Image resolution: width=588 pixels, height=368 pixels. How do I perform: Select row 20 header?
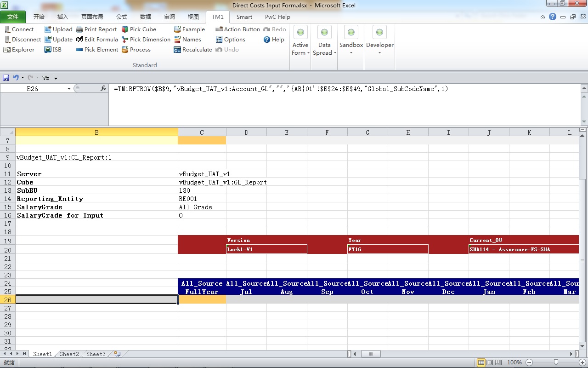(8, 250)
